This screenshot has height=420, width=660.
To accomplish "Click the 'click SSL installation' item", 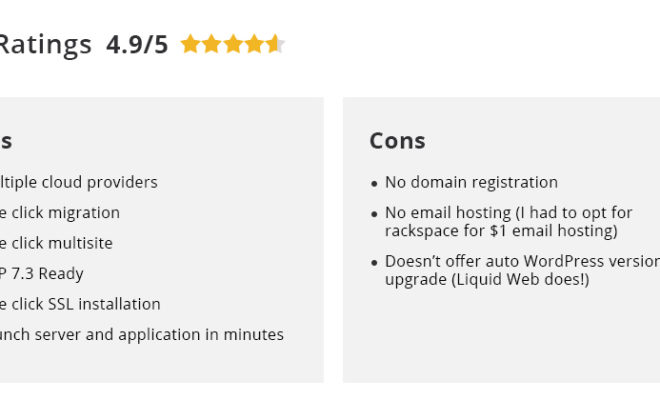I will point(80,304).
